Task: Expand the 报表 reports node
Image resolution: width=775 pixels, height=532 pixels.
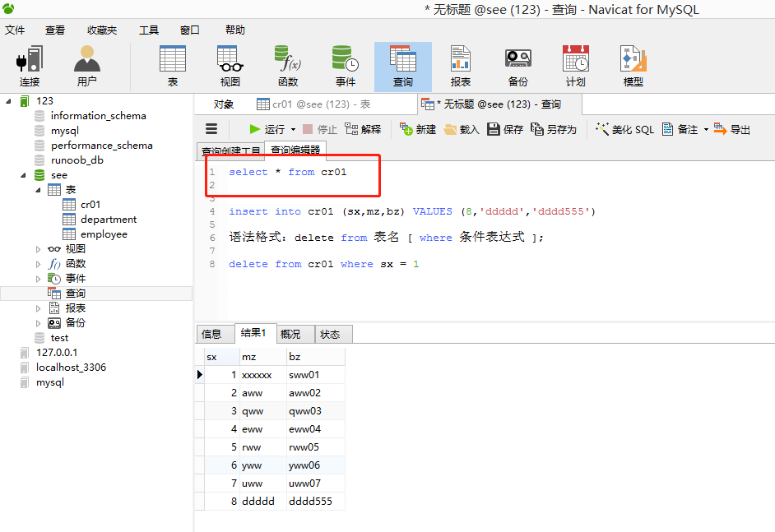Action: [38, 308]
